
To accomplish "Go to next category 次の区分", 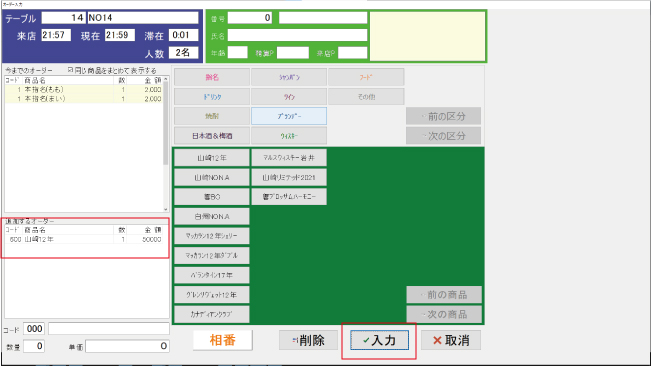I will 443,136.
